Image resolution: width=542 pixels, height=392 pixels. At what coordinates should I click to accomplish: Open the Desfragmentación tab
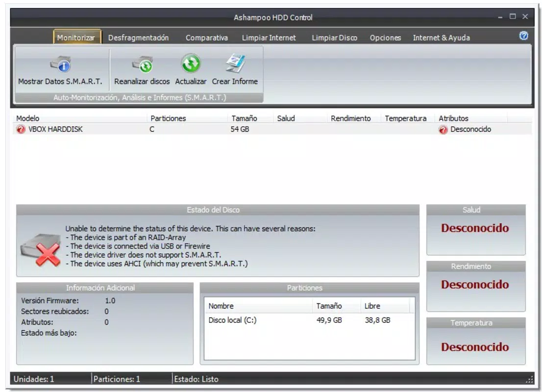click(138, 38)
